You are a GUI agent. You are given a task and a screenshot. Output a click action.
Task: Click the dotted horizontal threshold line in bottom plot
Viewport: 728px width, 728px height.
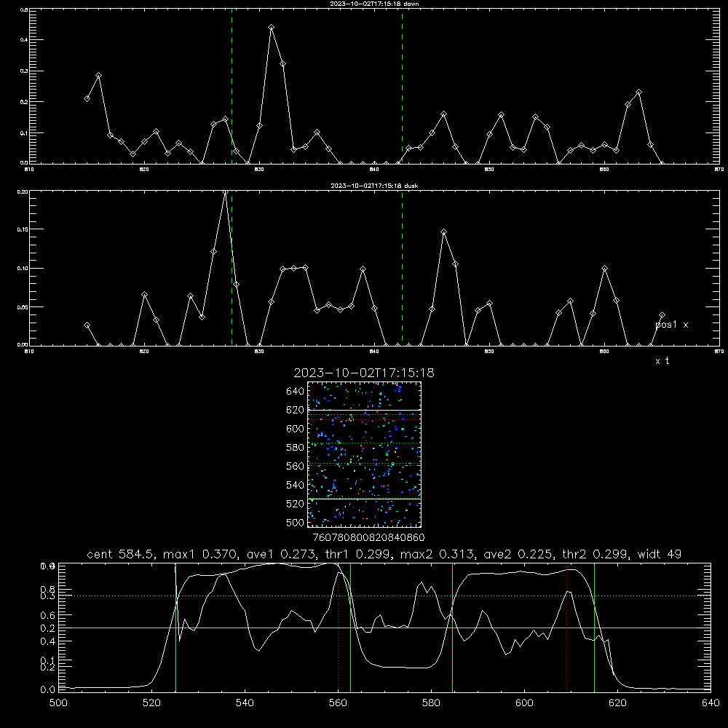[384, 596]
